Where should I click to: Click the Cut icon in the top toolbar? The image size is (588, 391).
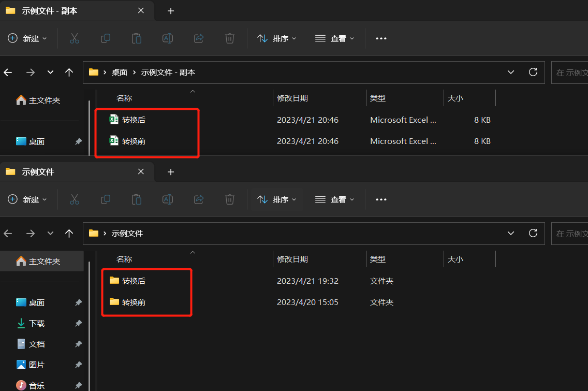(74, 38)
